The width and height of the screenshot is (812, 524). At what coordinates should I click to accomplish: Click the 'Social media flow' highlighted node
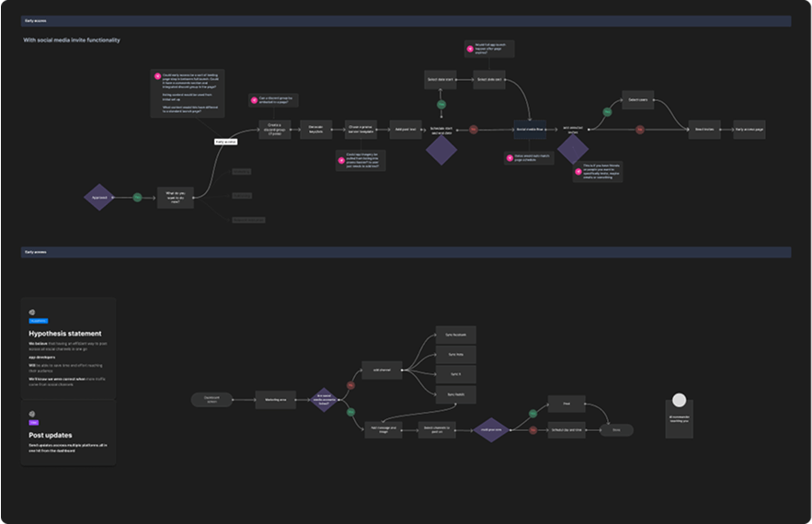pyautogui.click(x=531, y=130)
